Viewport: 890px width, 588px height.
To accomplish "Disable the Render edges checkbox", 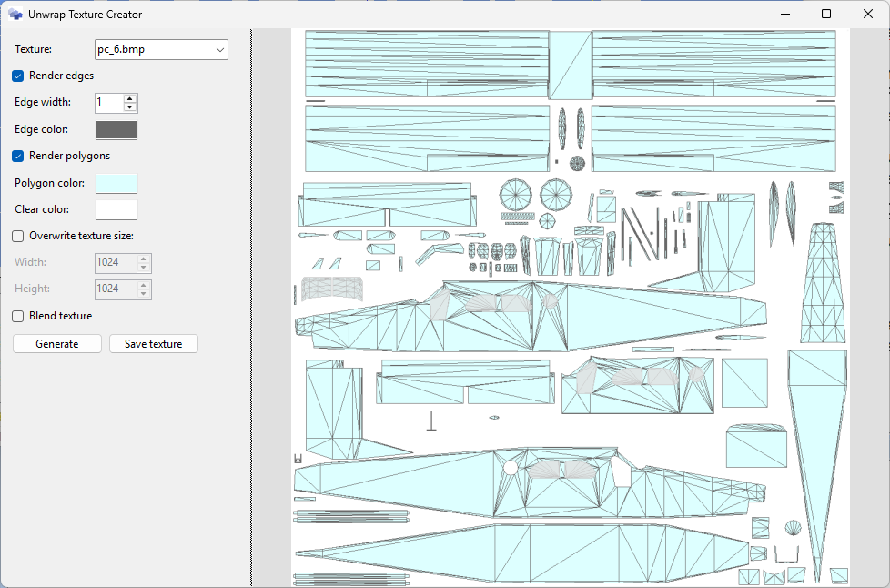I will pyautogui.click(x=18, y=76).
